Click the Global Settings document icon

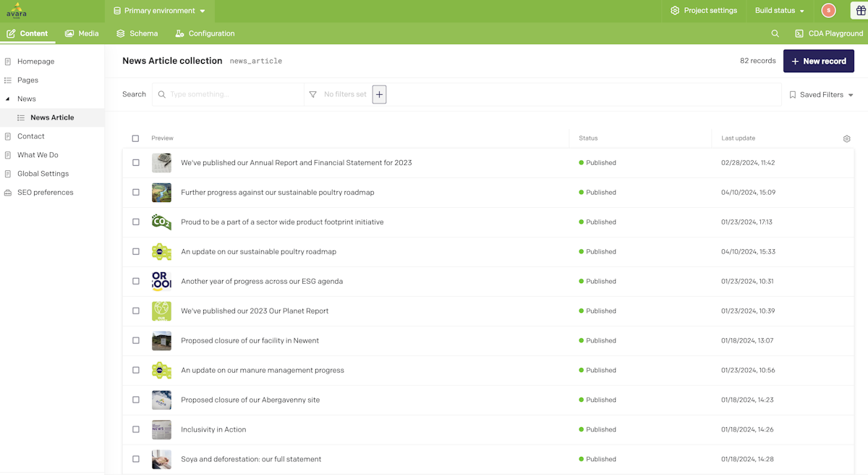tap(8, 174)
